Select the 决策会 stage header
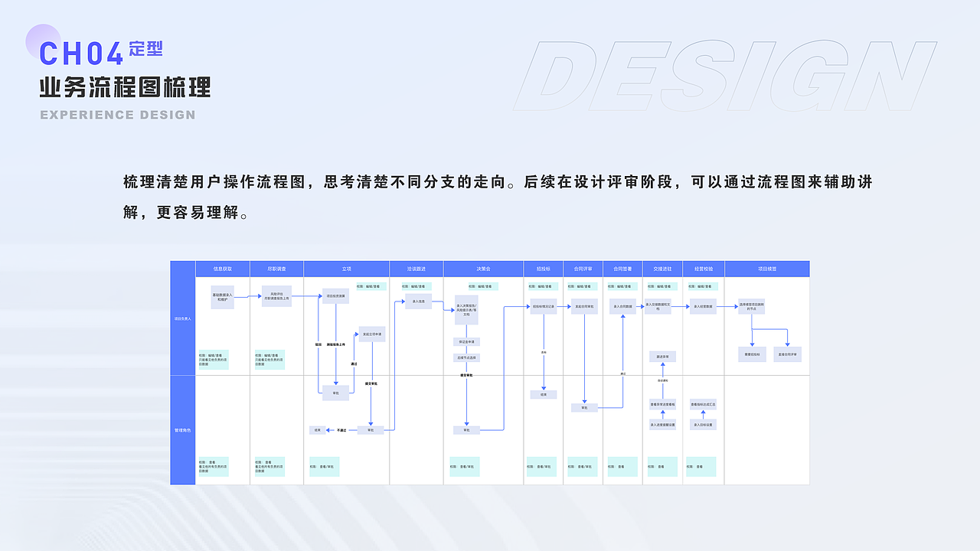 (484, 269)
